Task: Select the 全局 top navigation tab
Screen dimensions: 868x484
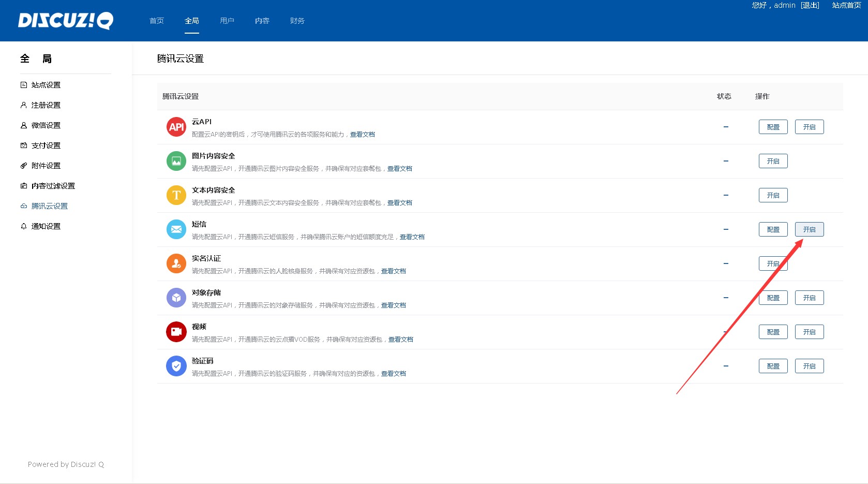Action: [x=192, y=21]
